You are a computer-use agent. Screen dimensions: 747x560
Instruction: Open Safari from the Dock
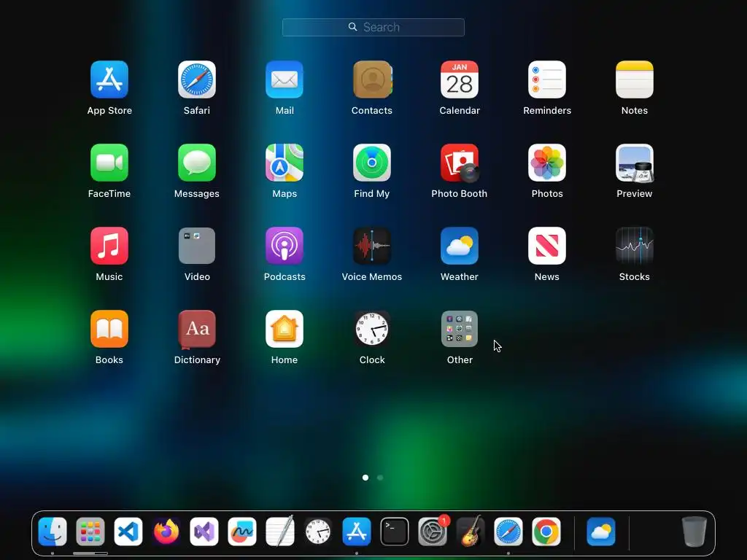tap(508, 532)
